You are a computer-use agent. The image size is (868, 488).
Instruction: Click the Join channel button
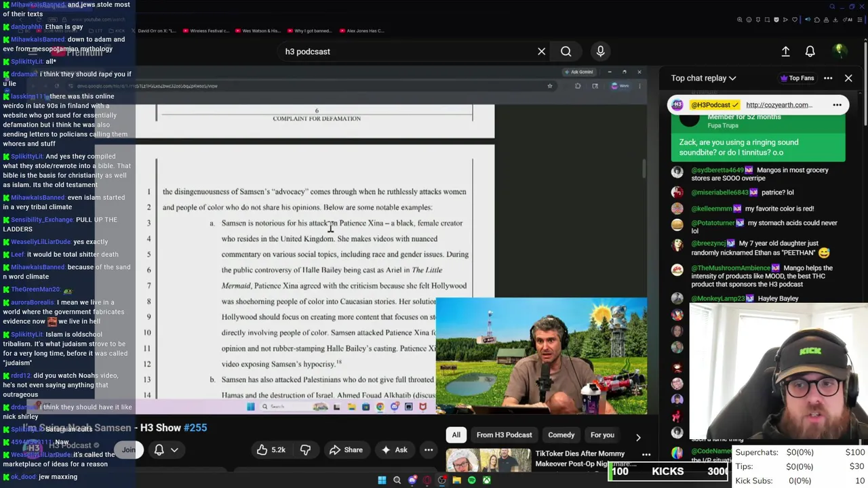pyautogui.click(x=129, y=449)
